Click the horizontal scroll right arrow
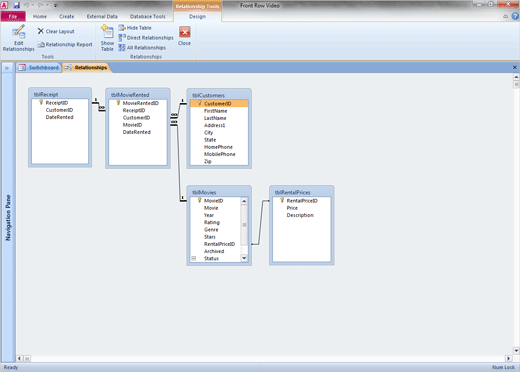The image size is (520, 372). point(509,359)
